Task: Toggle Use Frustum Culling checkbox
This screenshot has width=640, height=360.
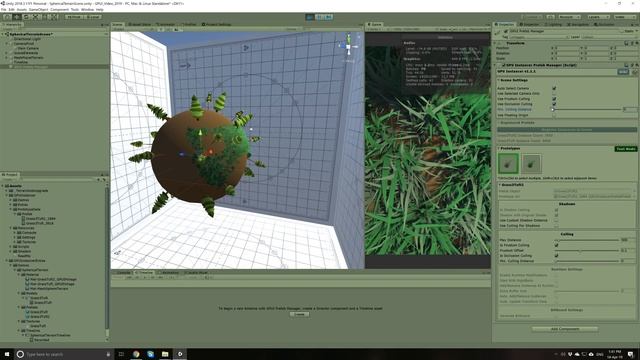Action: (554, 99)
